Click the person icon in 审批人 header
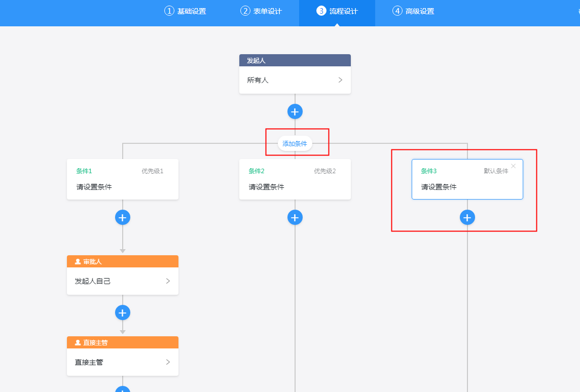This screenshot has width=580, height=392. pos(78,261)
